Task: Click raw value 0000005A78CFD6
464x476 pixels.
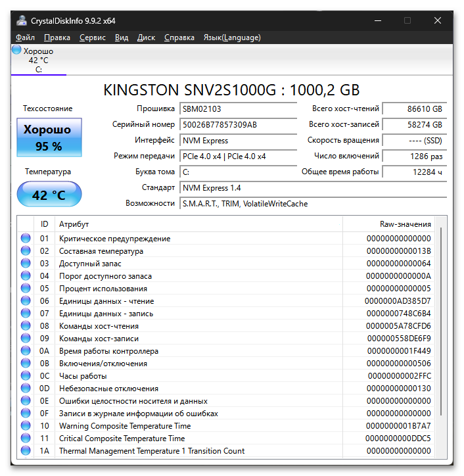Action: pos(398,325)
